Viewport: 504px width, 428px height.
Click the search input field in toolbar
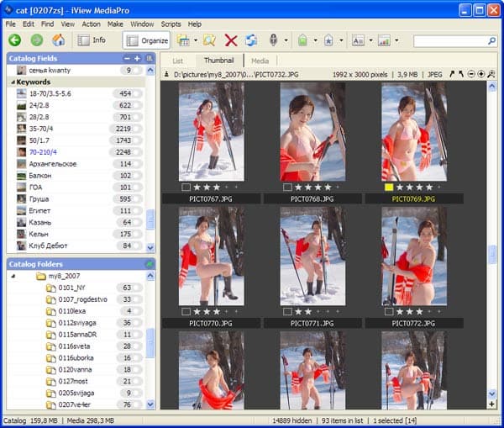(450, 41)
